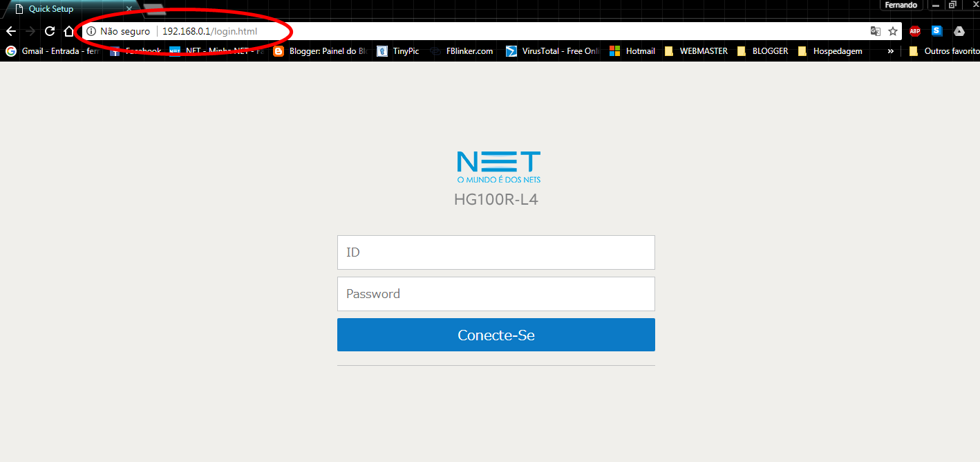Open the Blogger: Painel bookmark
The width and height of the screenshot is (980, 462).
coord(320,51)
